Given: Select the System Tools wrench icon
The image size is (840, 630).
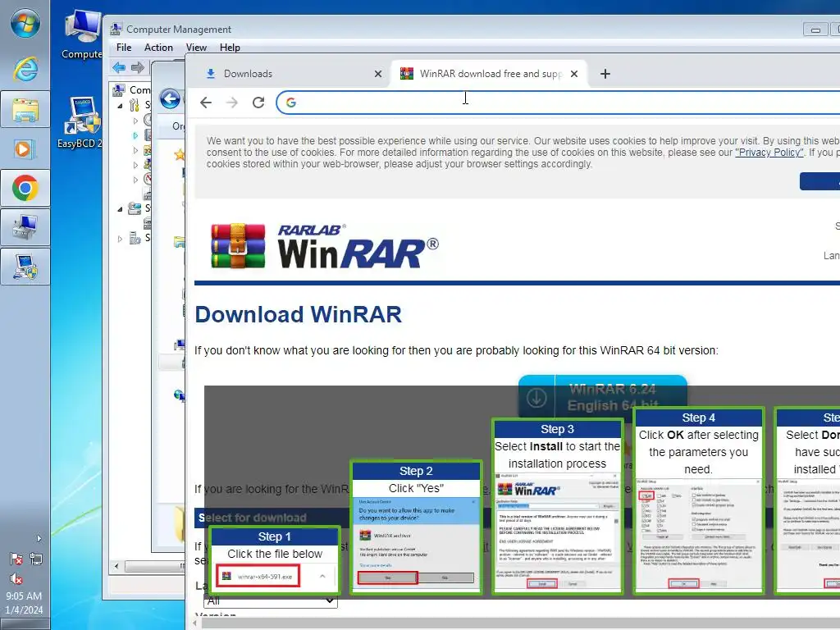Looking at the screenshot, I should 134,105.
